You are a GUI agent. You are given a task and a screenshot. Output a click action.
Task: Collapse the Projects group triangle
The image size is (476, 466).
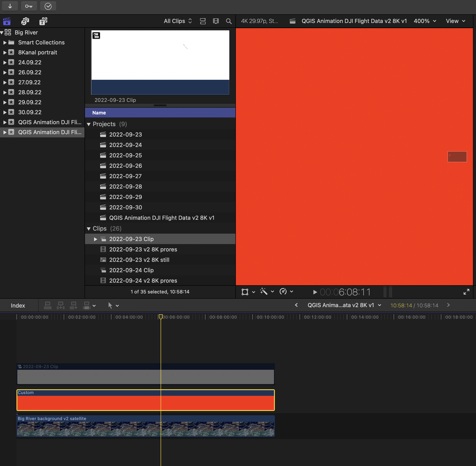coord(89,124)
